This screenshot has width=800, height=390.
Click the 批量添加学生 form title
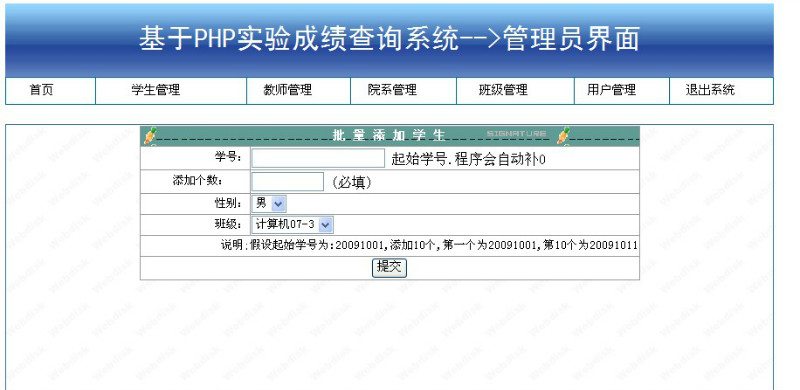pos(389,135)
